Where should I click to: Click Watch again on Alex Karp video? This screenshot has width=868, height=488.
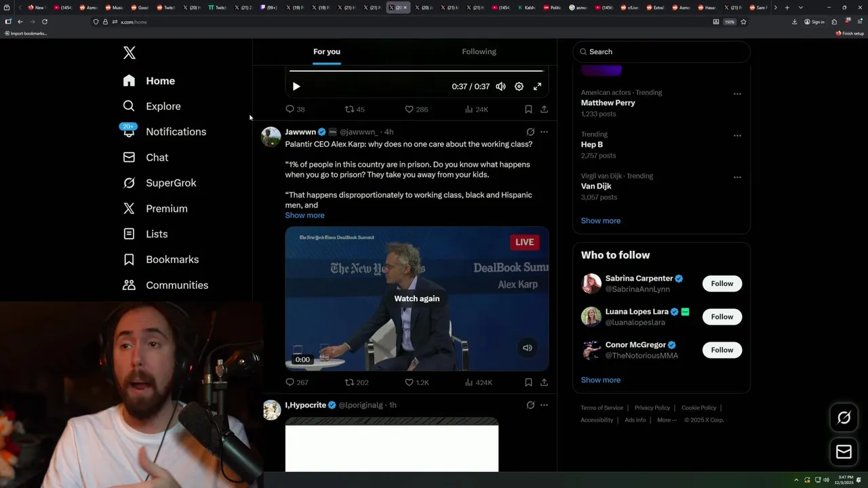coord(417,299)
